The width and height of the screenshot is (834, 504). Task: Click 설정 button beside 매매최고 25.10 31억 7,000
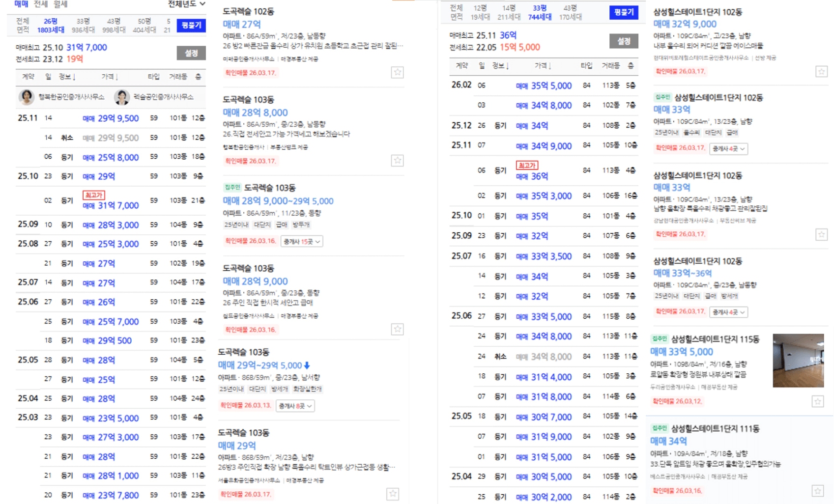tap(191, 53)
